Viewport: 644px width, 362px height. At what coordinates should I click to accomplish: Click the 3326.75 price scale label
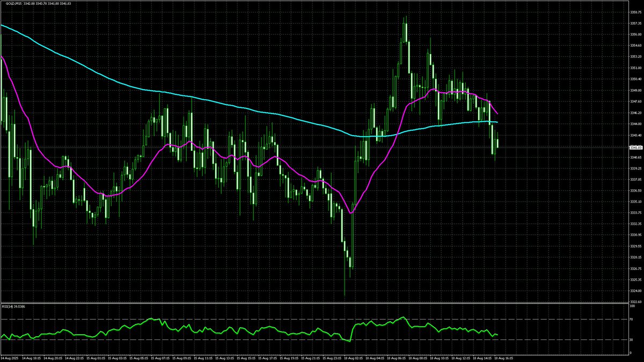(x=635, y=269)
